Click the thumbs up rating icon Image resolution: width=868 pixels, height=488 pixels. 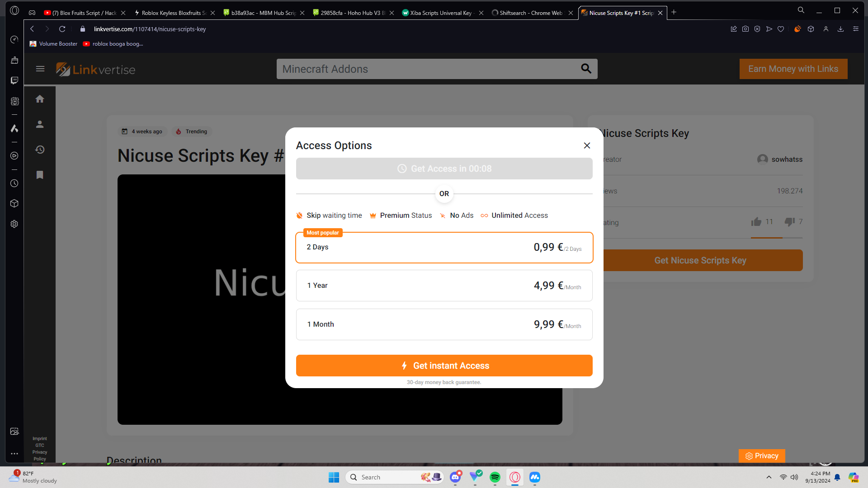coord(756,221)
